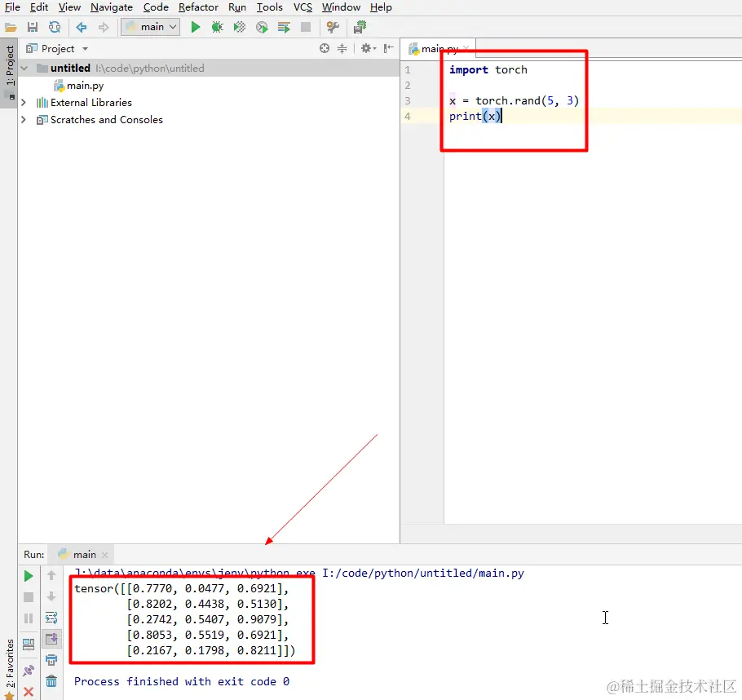Open the main run configuration dropdown

click(x=151, y=27)
